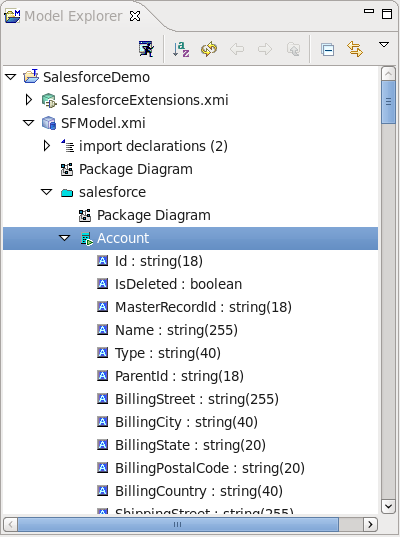Toggle Link with Editor

(x=355, y=49)
